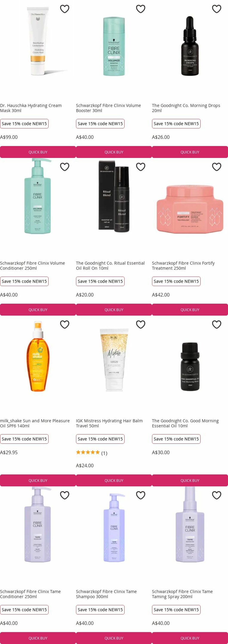Toggle heart for Fibre Clinix Tame Conditioner
228x644 pixels.
[x=64, y=495]
